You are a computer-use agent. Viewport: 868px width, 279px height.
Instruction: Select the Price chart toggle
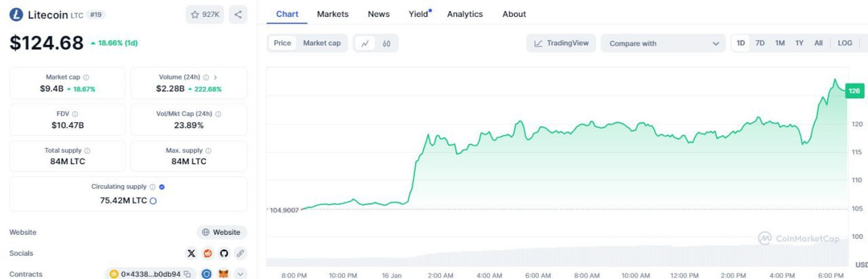tap(283, 43)
